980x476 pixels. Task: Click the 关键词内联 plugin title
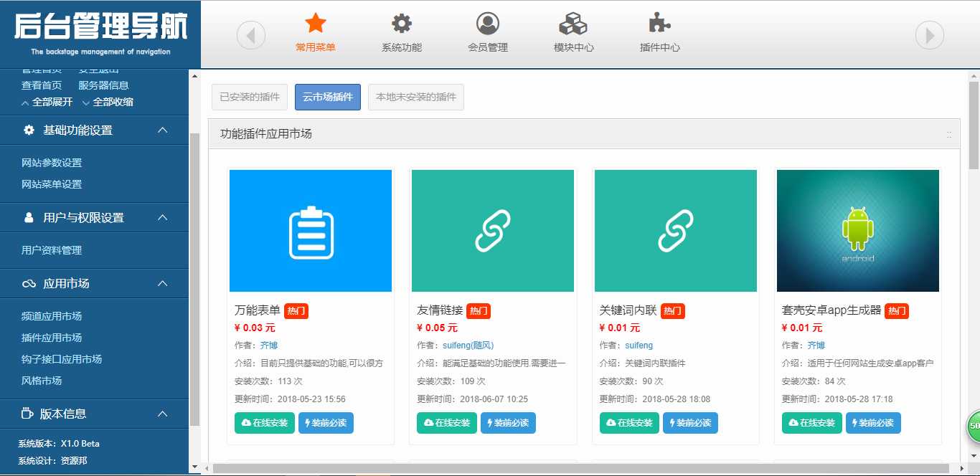click(x=628, y=310)
